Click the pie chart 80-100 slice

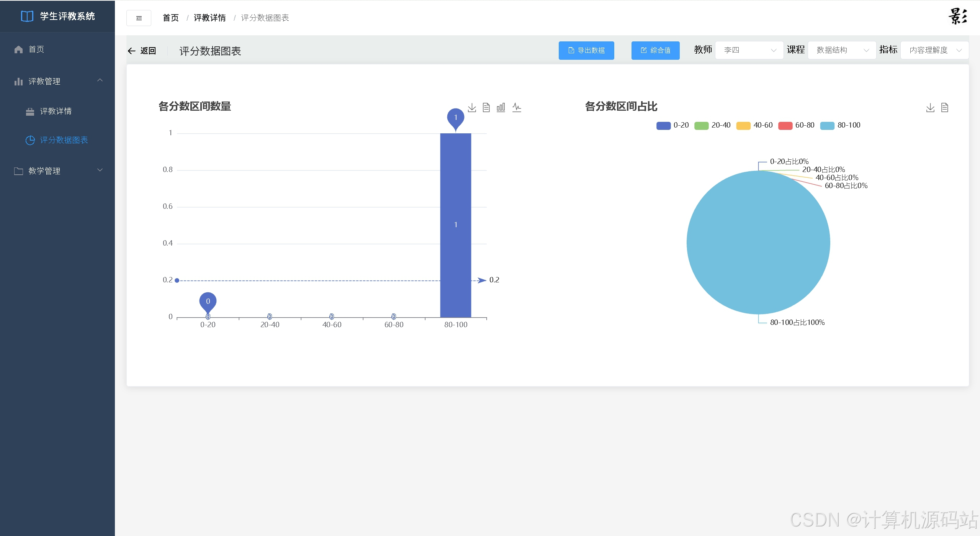[758, 243]
